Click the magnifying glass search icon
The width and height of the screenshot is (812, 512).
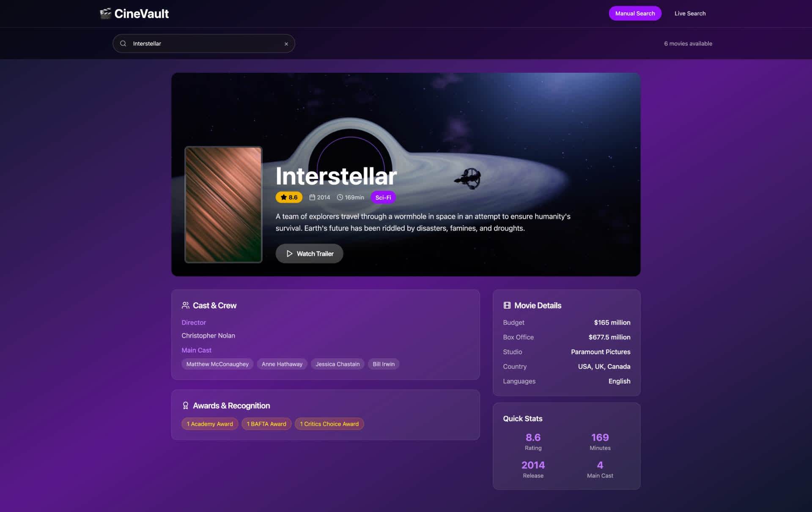(123, 44)
